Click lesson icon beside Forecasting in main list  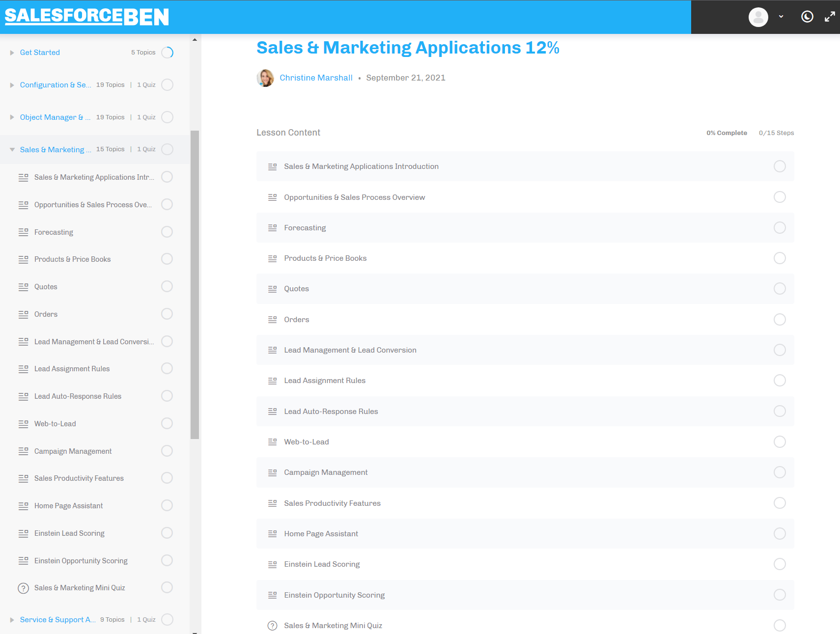[272, 228]
